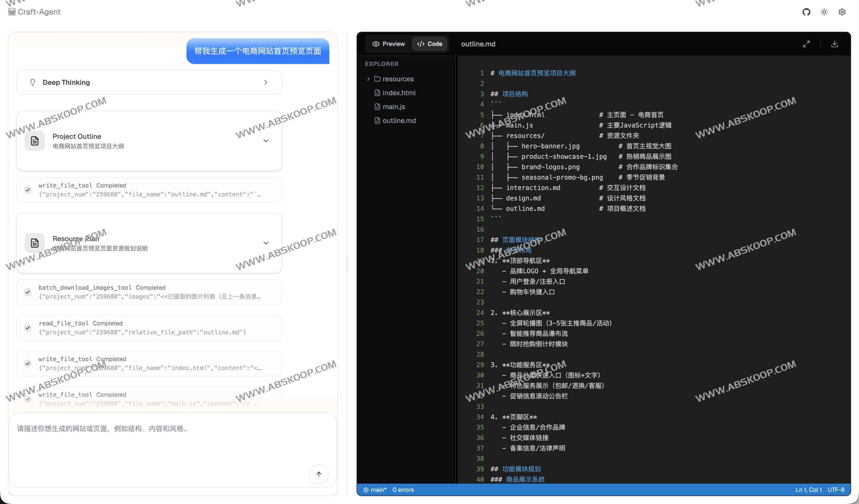Screen dimensions: 859x504
Task: Open the GitHub repository icon
Action: (x=807, y=12)
